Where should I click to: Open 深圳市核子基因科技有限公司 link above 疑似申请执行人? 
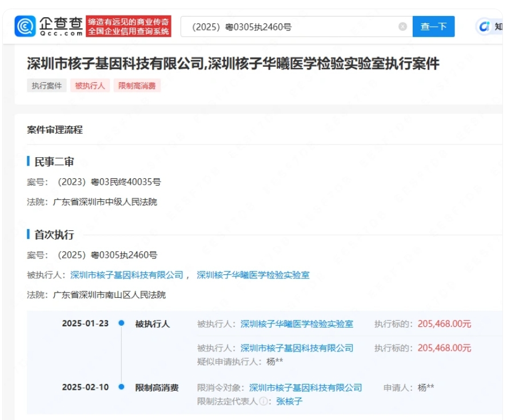click(297, 348)
